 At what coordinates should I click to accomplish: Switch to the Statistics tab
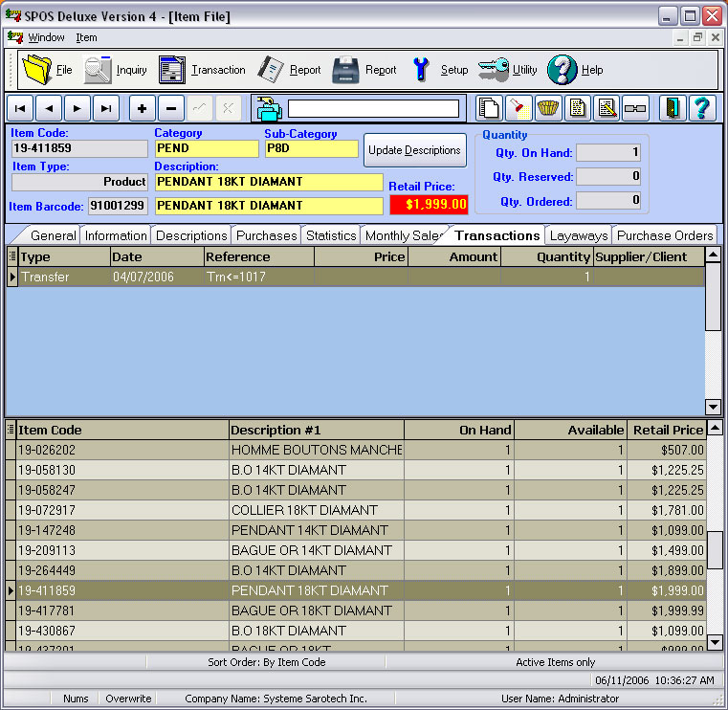[x=331, y=236]
